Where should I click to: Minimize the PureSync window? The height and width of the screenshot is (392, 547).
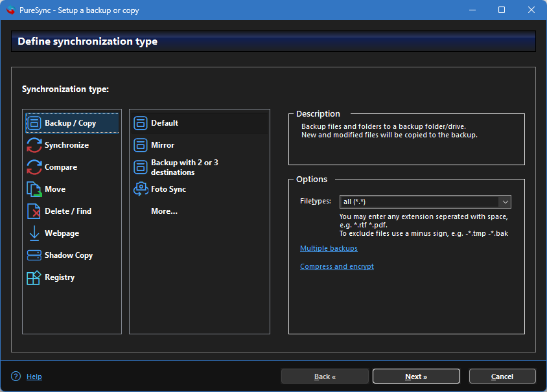point(472,10)
